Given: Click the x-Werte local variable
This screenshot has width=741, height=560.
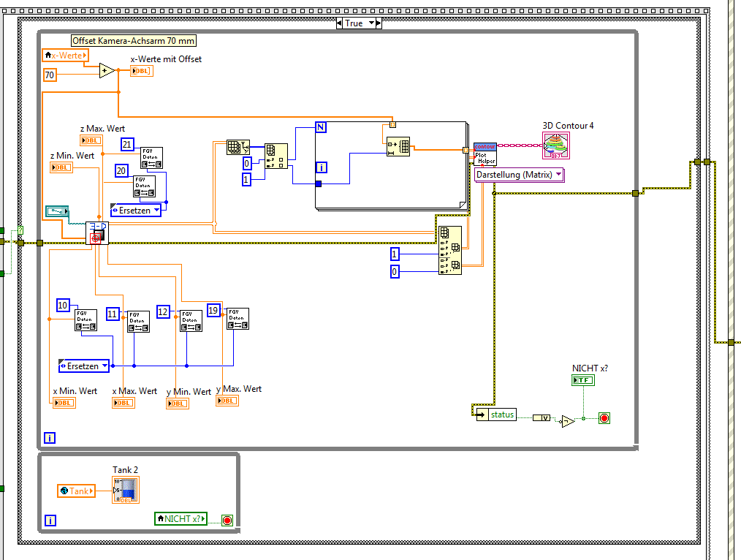Looking at the screenshot, I should tap(65, 56).
